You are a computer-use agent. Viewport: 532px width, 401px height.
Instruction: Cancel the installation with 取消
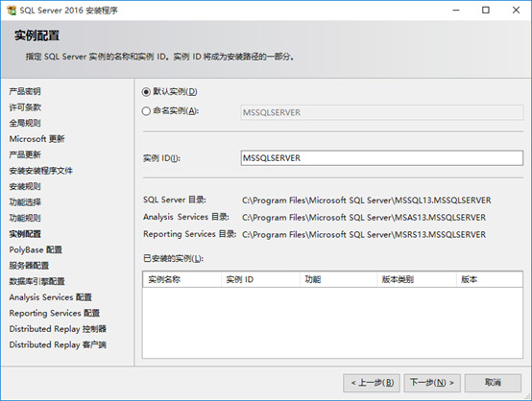pos(493,383)
